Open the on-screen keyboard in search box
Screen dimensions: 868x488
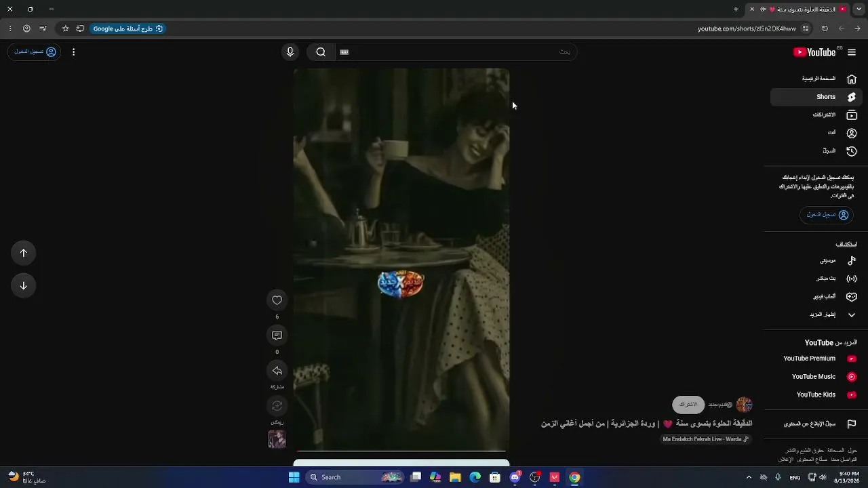pyautogui.click(x=344, y=52)
